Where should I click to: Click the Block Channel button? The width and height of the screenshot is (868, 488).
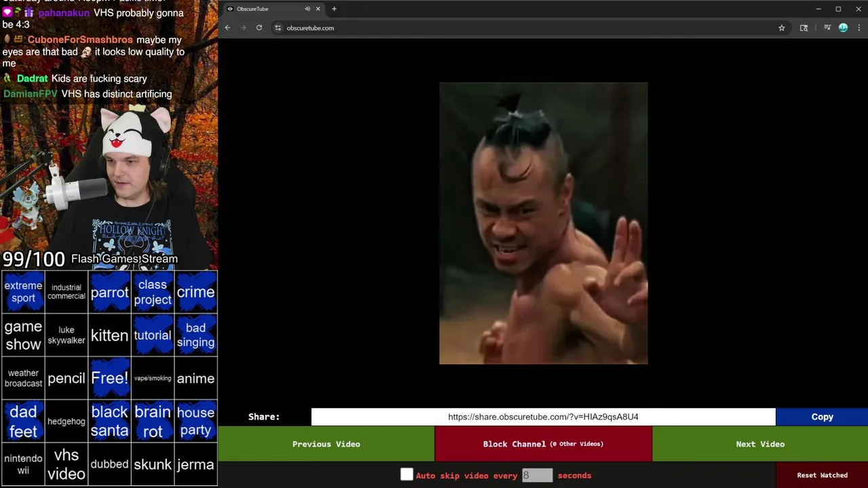[543, 444]
